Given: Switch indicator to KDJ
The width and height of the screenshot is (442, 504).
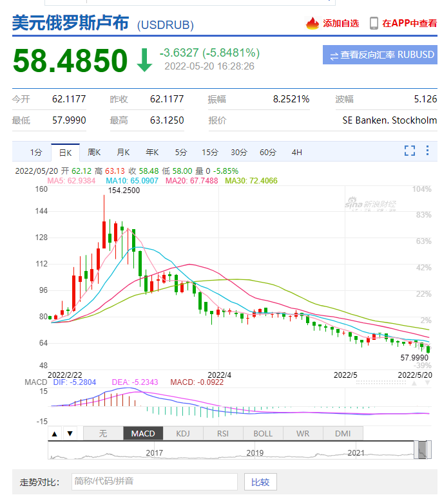Looking at the screenshot, I should point(183,433).
